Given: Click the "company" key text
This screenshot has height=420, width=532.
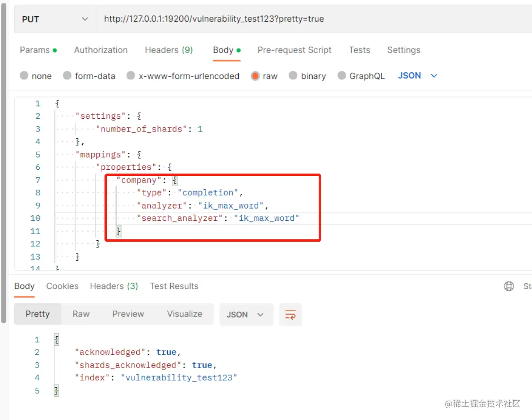Looking at the screenshot, I should click(139, 180).
